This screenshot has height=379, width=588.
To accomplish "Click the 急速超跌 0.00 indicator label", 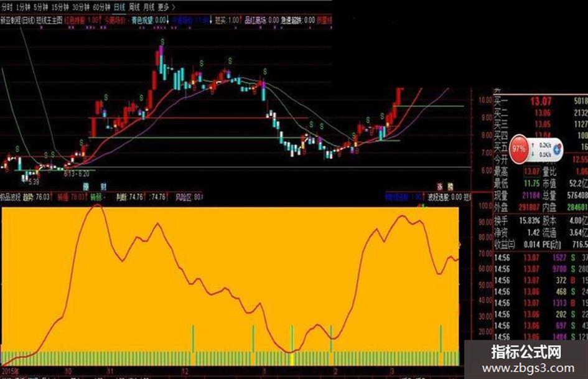I will pos(298,21).
